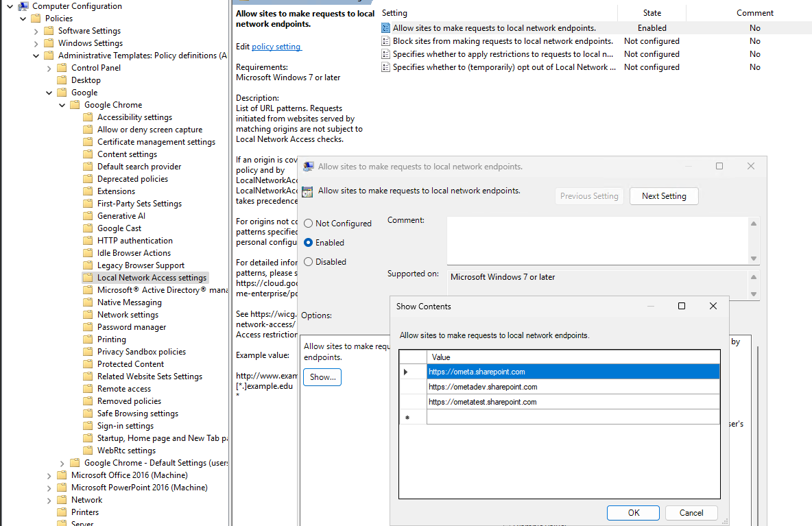Click the Google Cast folder icon
The width and height of the screenshot is (812, 526).
click(88, 228)
